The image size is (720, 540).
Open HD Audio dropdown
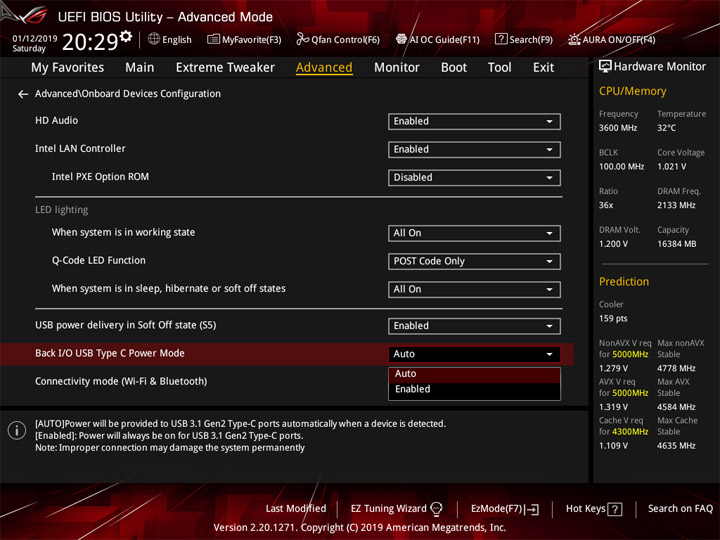click(x=474, y=121)
